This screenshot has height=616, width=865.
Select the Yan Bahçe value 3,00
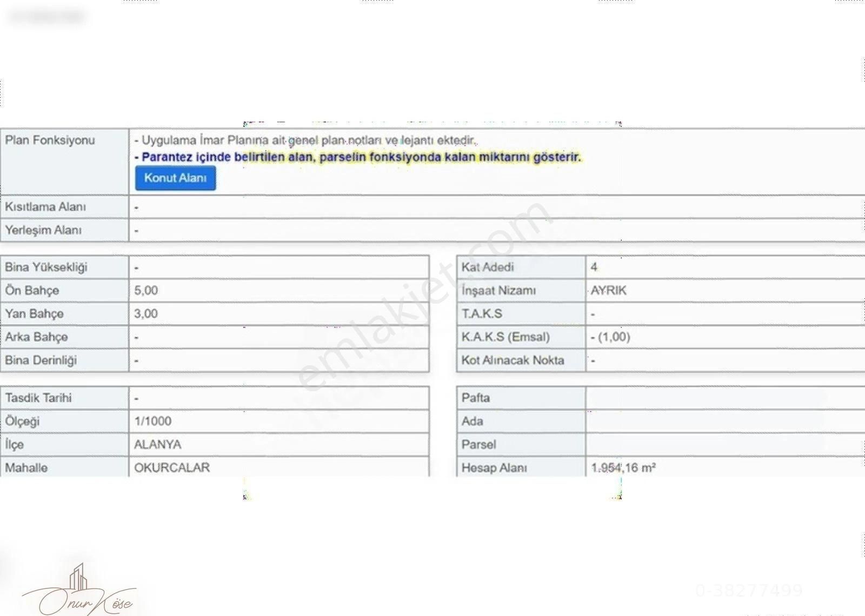click(x=146, y=314)
